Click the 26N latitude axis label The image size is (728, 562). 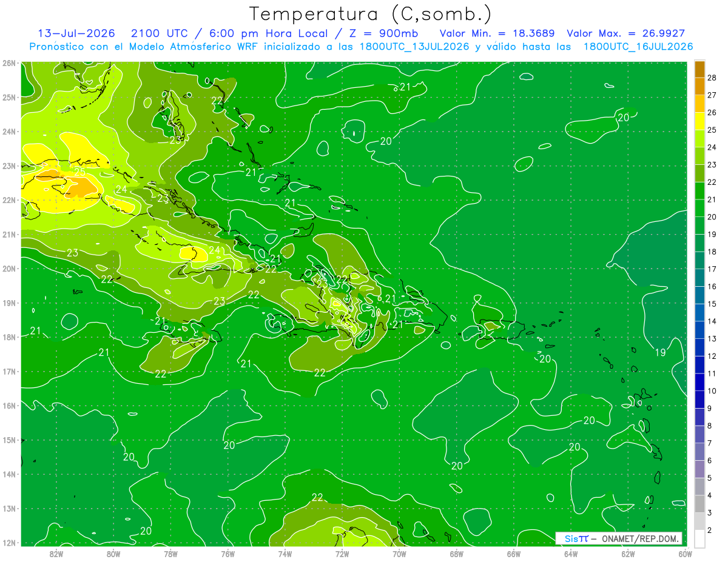pos(8,63)
